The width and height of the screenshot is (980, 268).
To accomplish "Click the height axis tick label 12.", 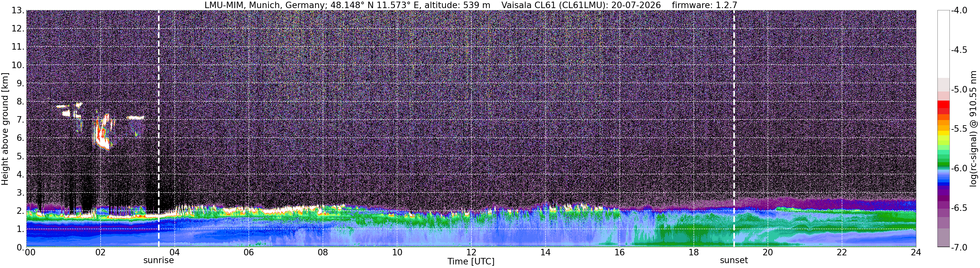I will coord(18,29).
